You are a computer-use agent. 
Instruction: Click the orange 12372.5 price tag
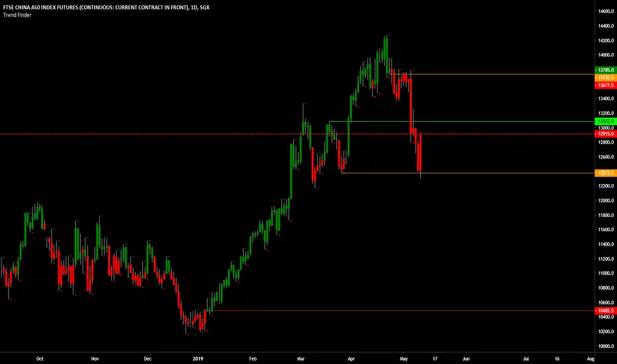point(606,173)
